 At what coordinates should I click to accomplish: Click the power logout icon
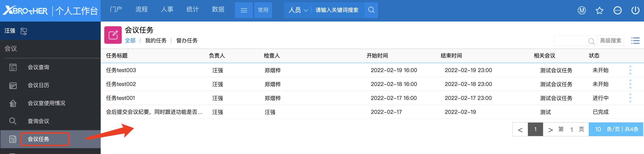click(x=635, y=10)
